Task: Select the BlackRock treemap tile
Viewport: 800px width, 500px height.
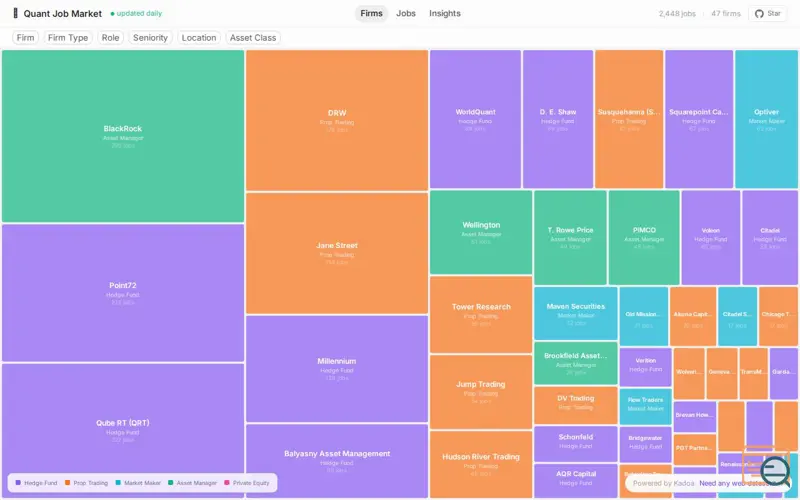Action: point(123,136)
